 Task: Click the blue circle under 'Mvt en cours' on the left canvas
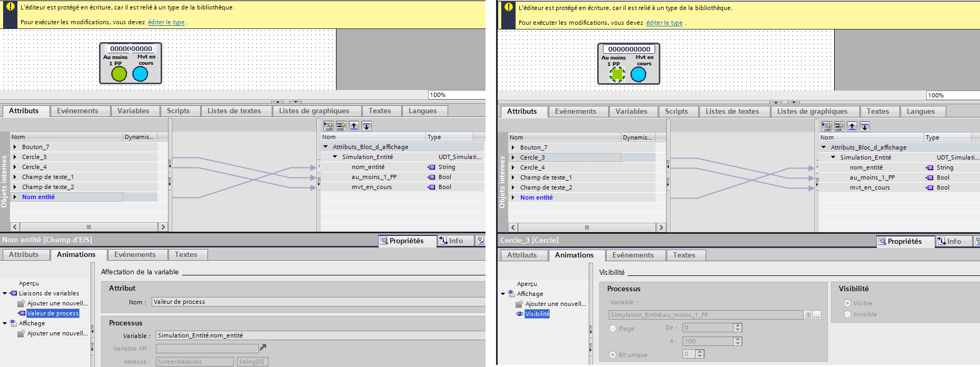point(140,74)
